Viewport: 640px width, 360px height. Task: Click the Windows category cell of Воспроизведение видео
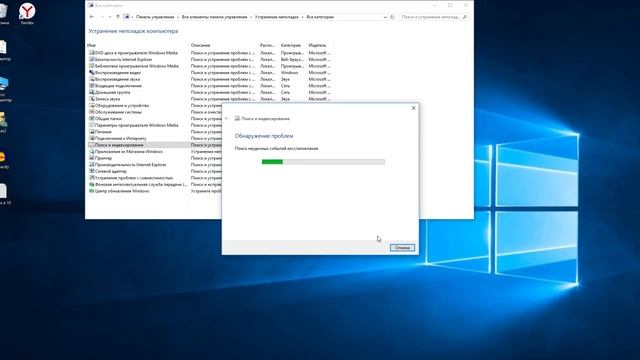(289, 73)
